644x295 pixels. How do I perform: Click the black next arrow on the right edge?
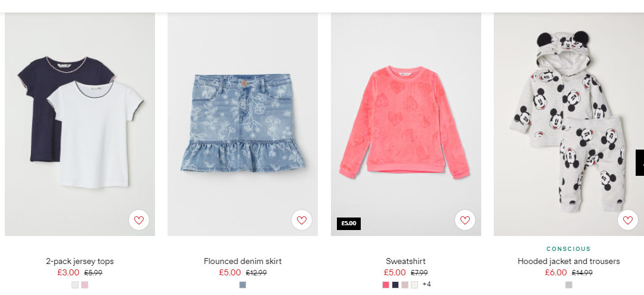click(x=640, y=163)
